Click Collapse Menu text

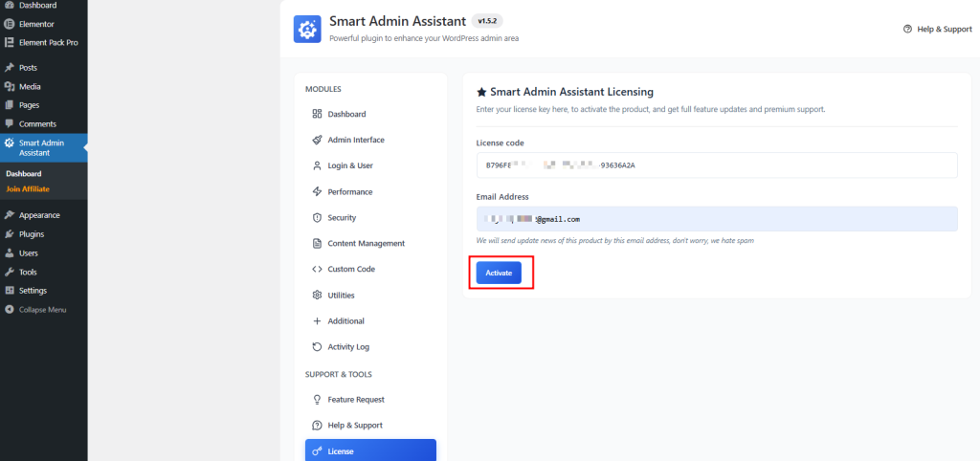[x=42, y=310]
